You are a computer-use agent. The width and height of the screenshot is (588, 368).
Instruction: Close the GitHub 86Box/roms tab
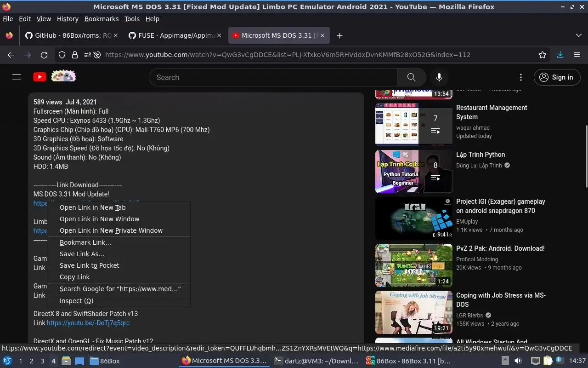pos(115,35)
